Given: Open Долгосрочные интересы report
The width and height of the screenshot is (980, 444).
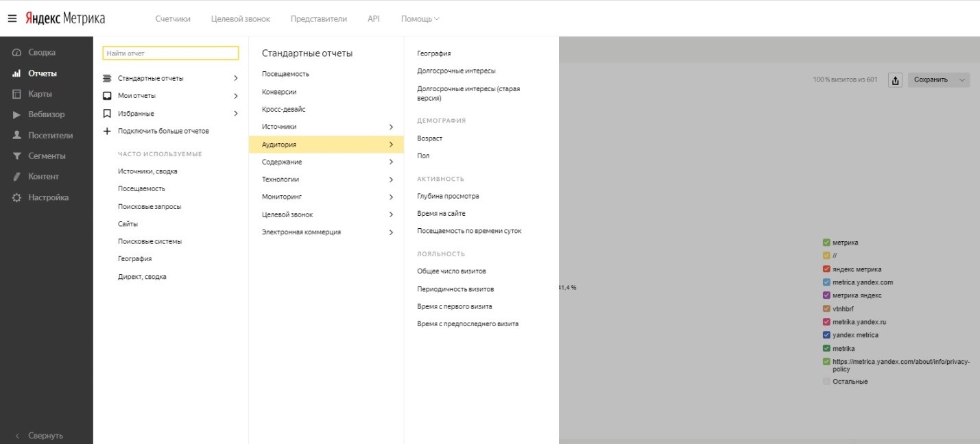Looking at the screenshot, I should coord(456,71).
